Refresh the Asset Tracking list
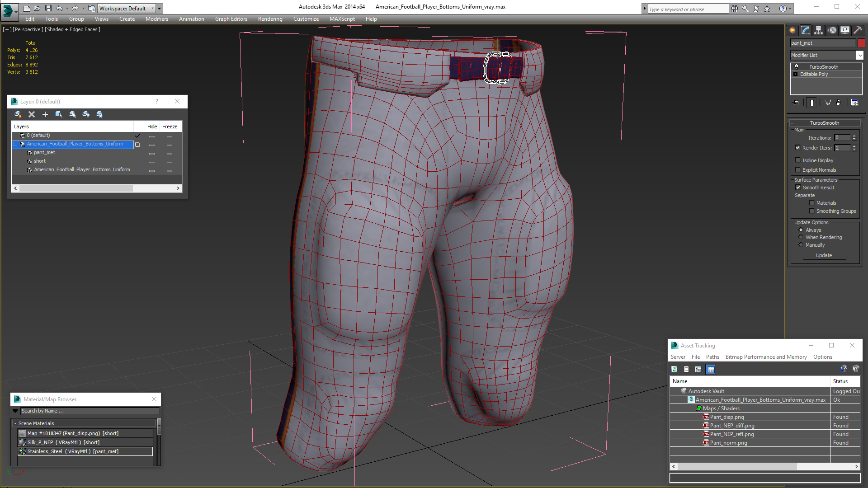 674,369
